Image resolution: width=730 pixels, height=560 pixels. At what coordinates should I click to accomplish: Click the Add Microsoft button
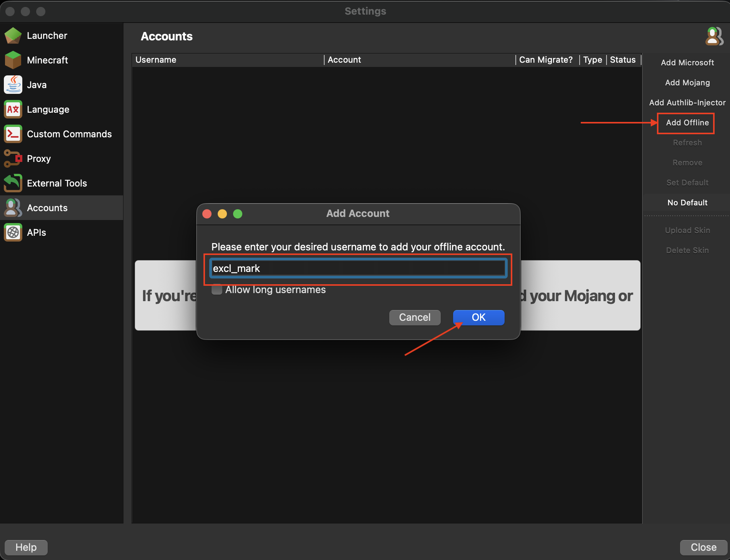pyautogui.click(x=687, y=63)
